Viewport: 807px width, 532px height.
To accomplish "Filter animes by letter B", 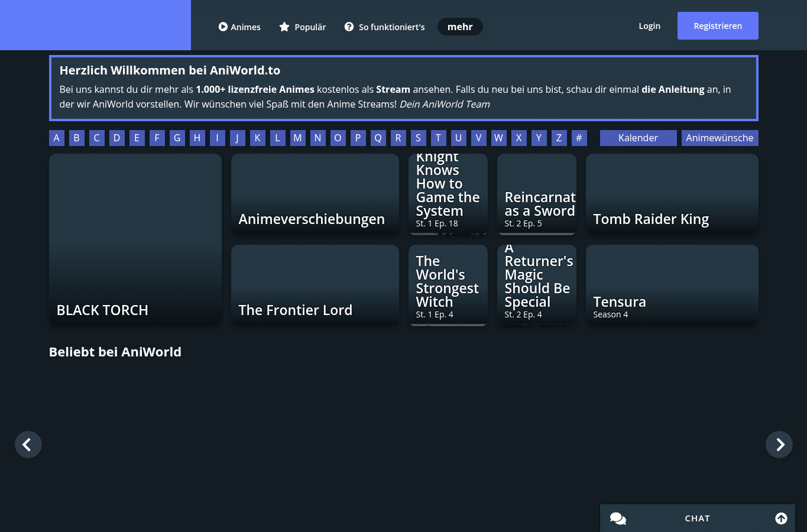I will 77,138.
